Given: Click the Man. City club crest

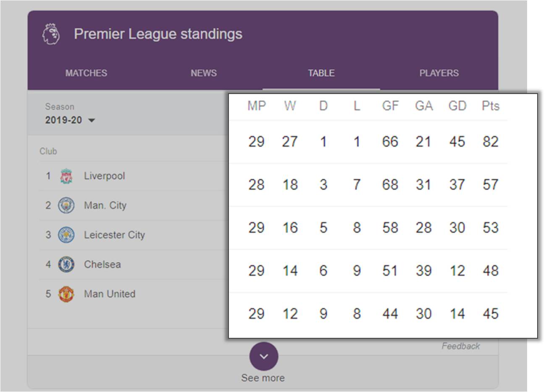Looking at the screenshot, I should click(x=66, y=206).
